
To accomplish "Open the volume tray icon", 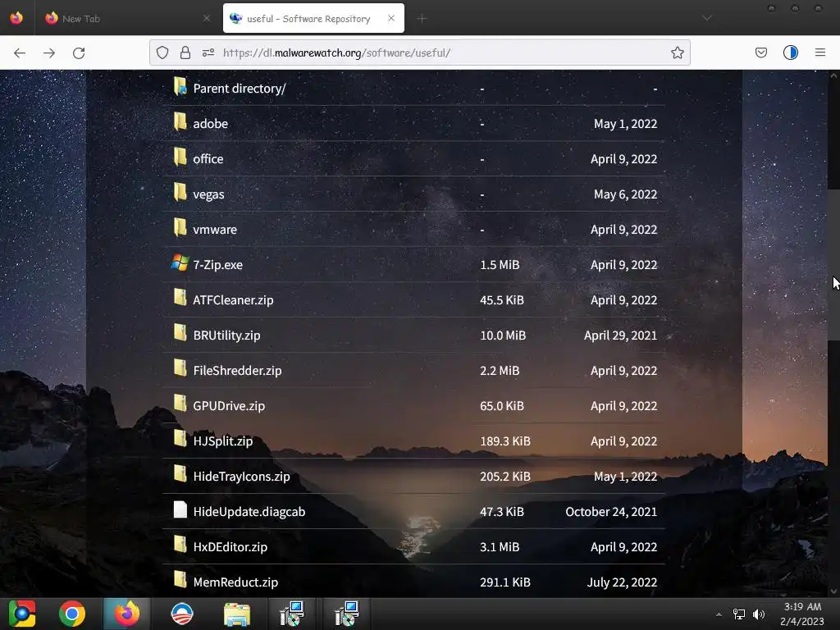I will [759, 614].
